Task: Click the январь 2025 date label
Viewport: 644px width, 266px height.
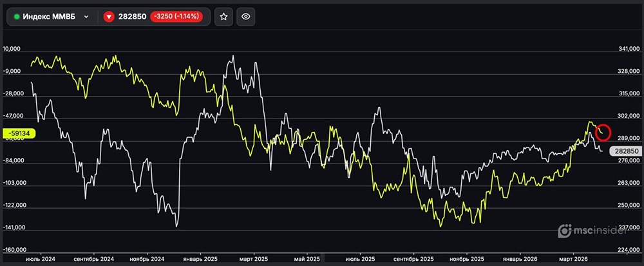Action: 200,260
